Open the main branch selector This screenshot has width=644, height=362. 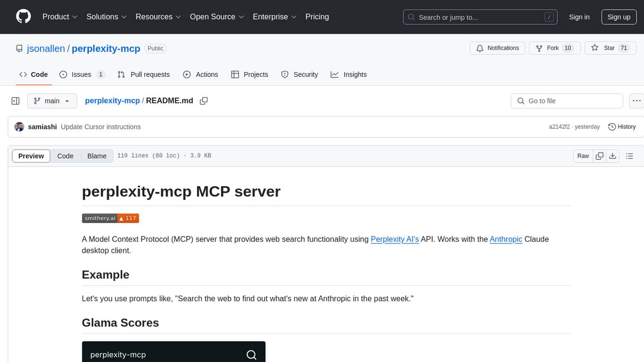tap(52, 101)
